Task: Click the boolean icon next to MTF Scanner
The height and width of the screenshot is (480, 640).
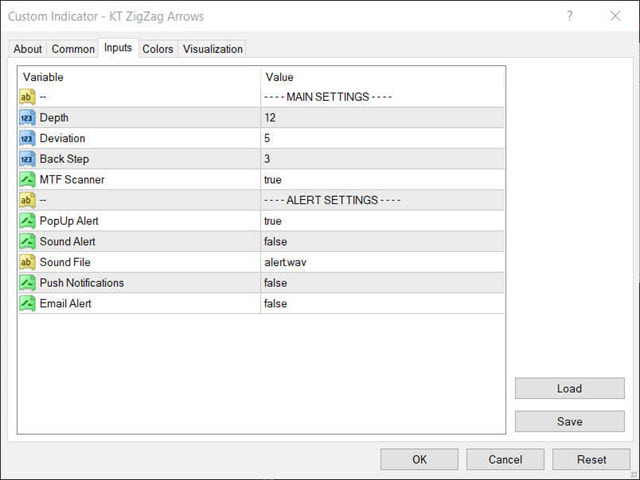Action: coord(27,180)
